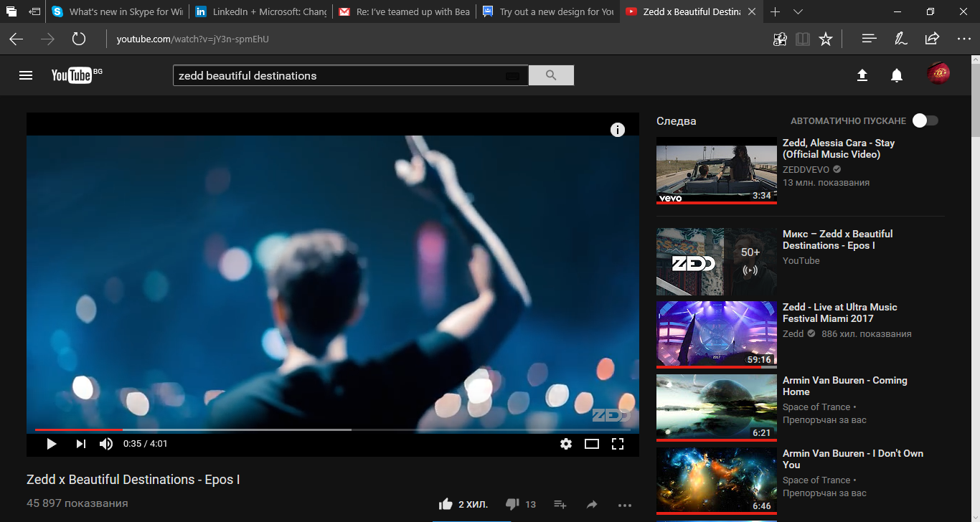Open the Edge Hub panel
The width and height of the screenshot is (980, 522).
coord(870,39)
